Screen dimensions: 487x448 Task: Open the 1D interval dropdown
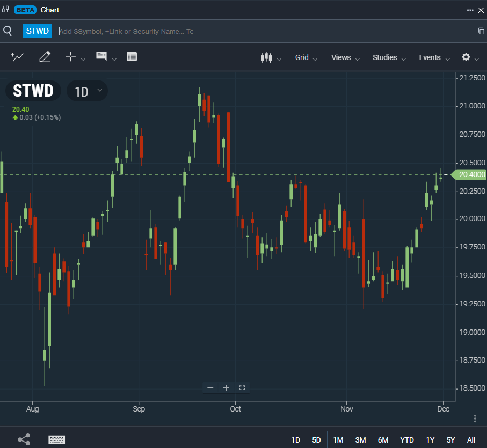[x=88, y=91]
